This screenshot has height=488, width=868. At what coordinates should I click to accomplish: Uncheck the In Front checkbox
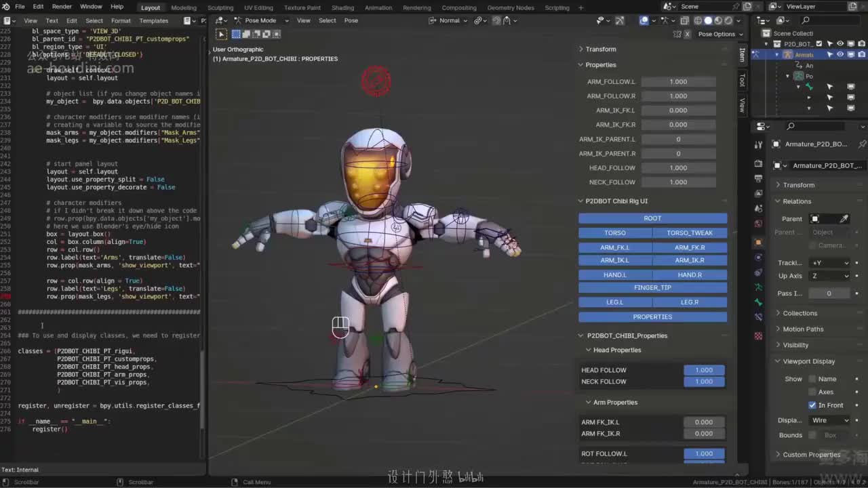(812, 405)
